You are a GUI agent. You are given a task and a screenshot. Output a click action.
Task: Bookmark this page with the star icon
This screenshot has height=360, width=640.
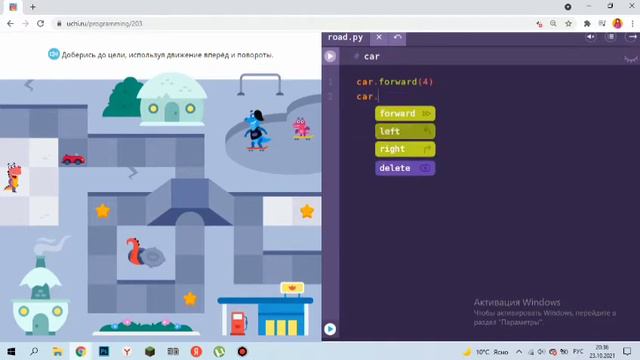(568, 24)
